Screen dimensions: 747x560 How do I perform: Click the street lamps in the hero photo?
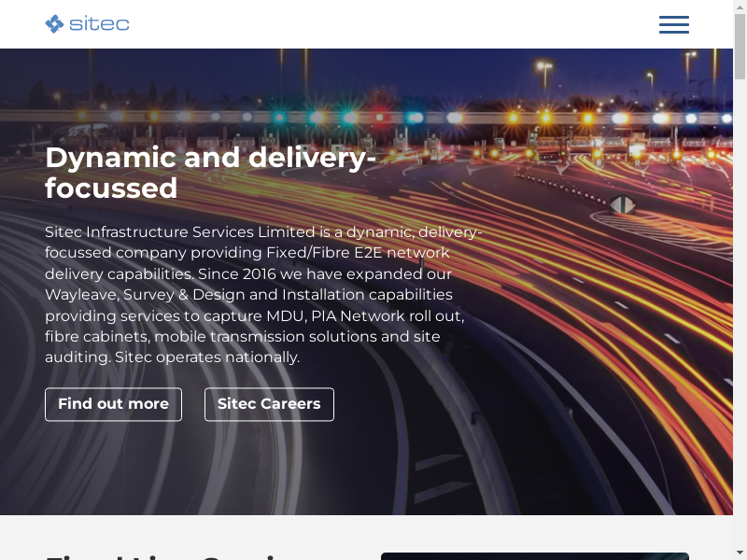tap(544, 70)
